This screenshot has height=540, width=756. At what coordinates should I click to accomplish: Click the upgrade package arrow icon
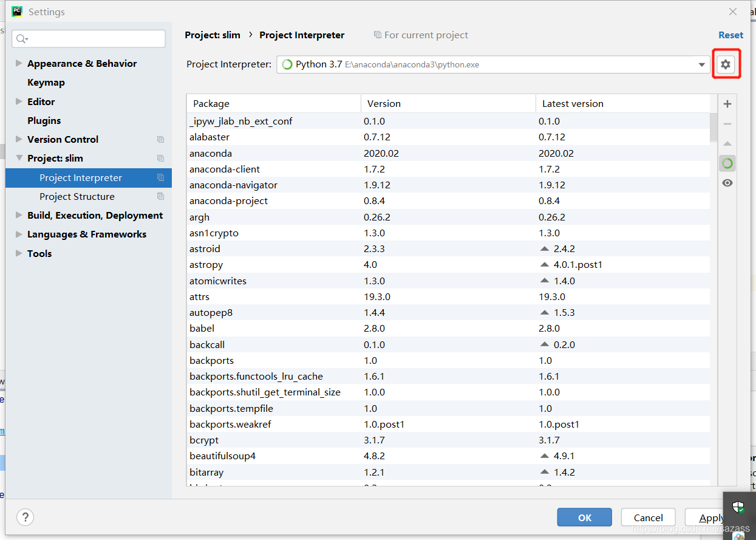tap(727, 143)
